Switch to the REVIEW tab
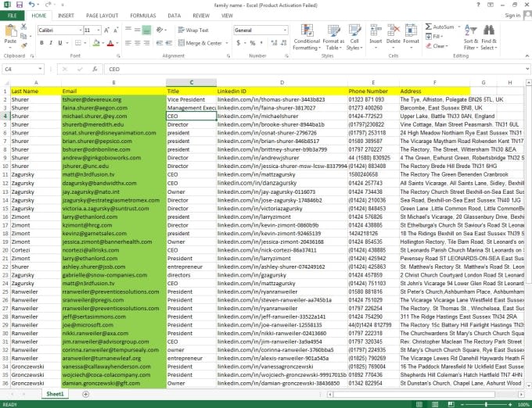 tap(201, 16)
